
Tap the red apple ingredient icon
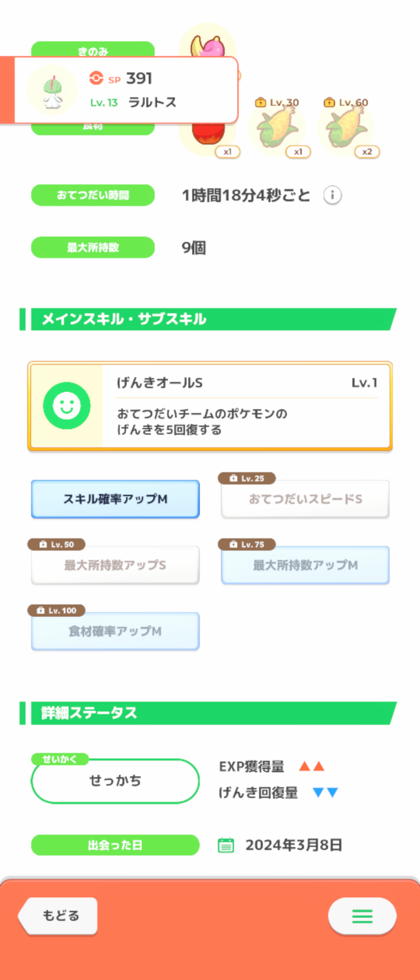click(x=209, y=137)
